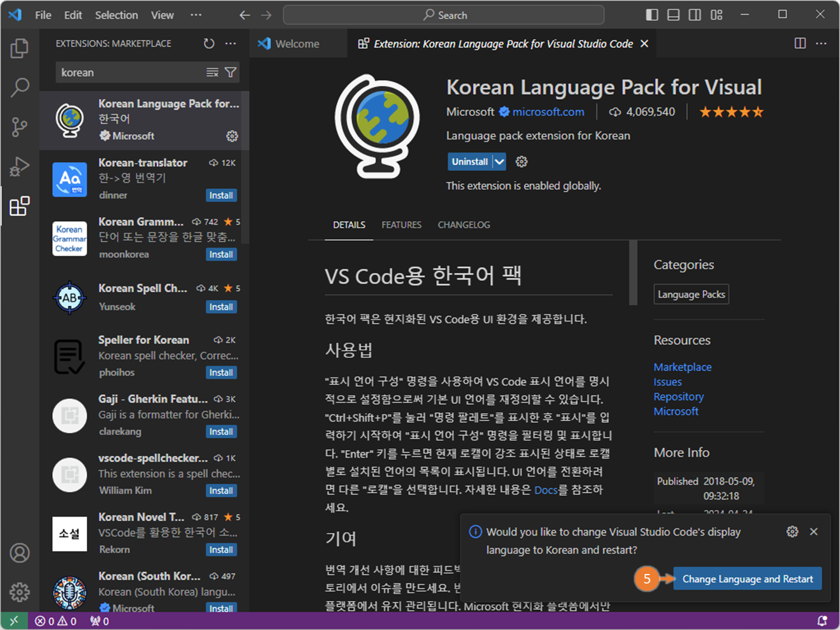Toggle the bottom Panel visibility
The image size is (840, 630).
click(674, 15)
